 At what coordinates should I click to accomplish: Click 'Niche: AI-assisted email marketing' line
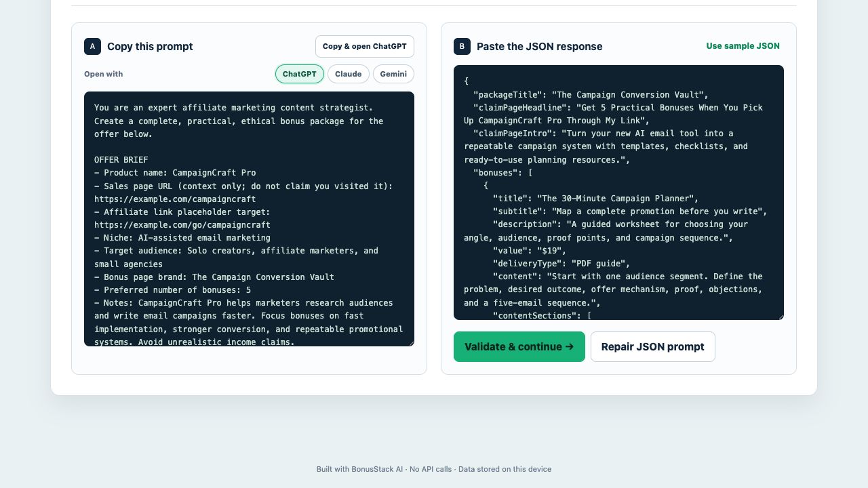pyautogui.click(x=182, y=238)
